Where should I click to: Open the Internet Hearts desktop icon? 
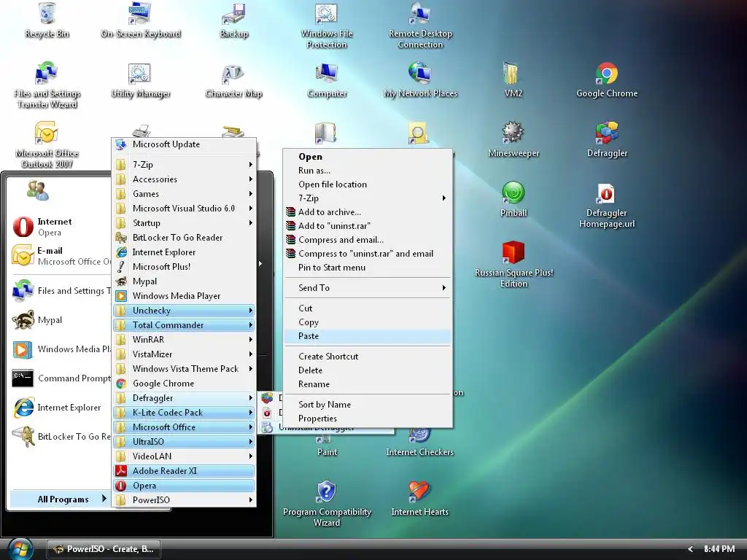click(419, 497)
